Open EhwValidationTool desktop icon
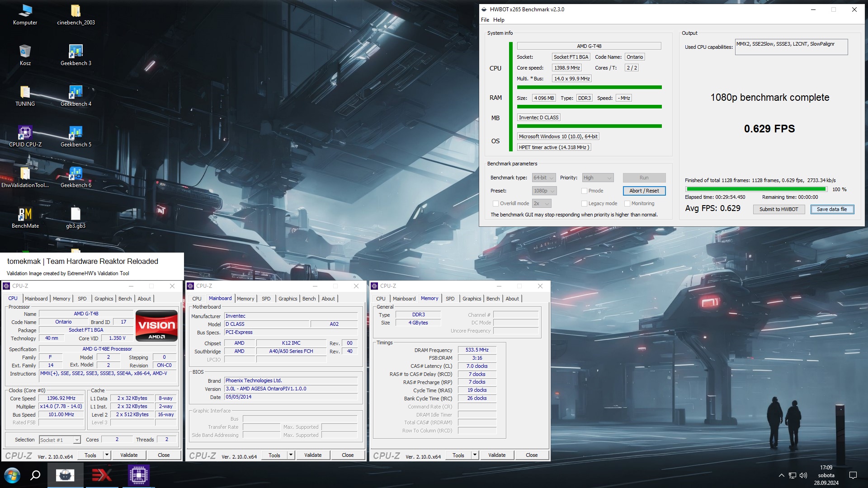The width and height of the screenshot is (868, 488). pyautogui.click(x=25, y=177)
